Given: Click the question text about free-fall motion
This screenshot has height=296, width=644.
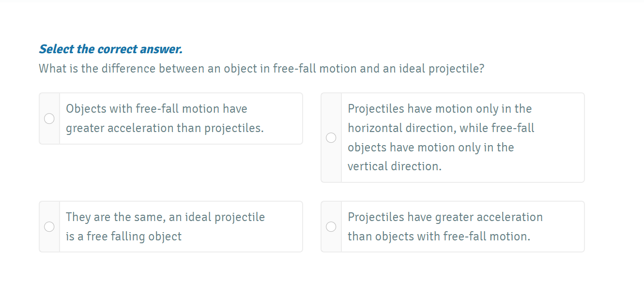Looking at the screenshot, I should click(x=261, y=68).
